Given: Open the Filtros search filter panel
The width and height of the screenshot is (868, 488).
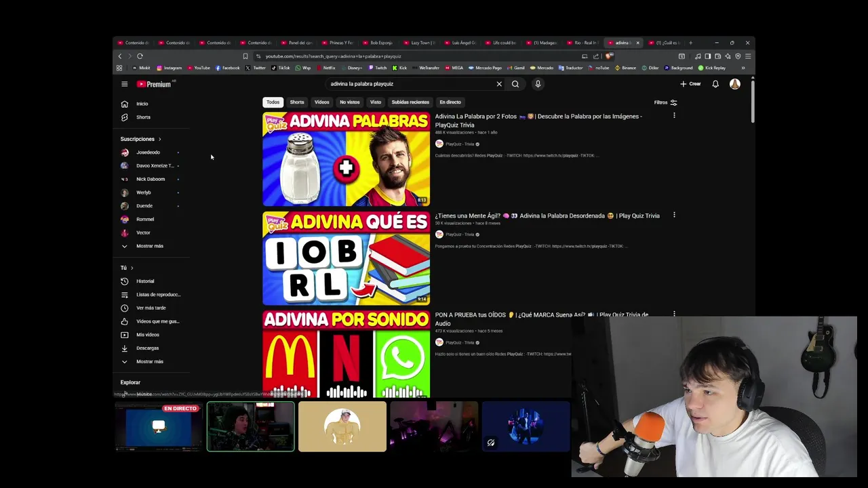Looking at the screenshot, I should (x=666, y=102).
